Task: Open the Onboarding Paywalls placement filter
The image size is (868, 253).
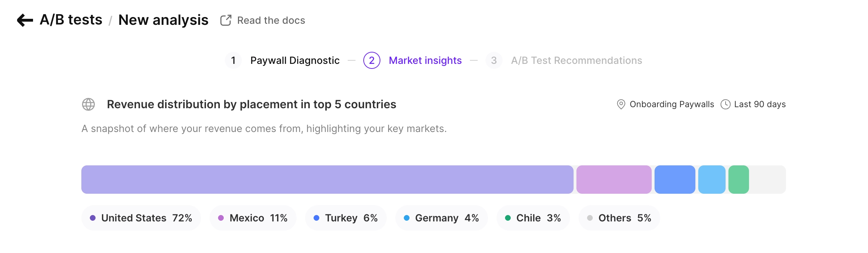Action: click(x=672, y=104)
